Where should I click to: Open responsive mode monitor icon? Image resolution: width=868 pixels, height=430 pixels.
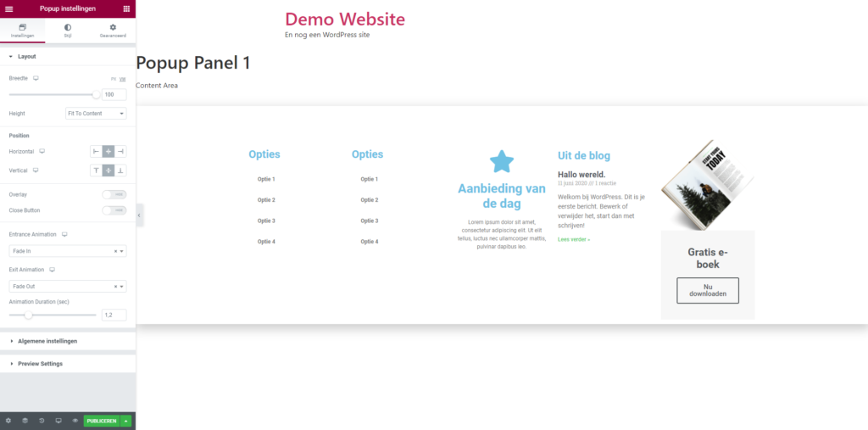click(58, 421)
